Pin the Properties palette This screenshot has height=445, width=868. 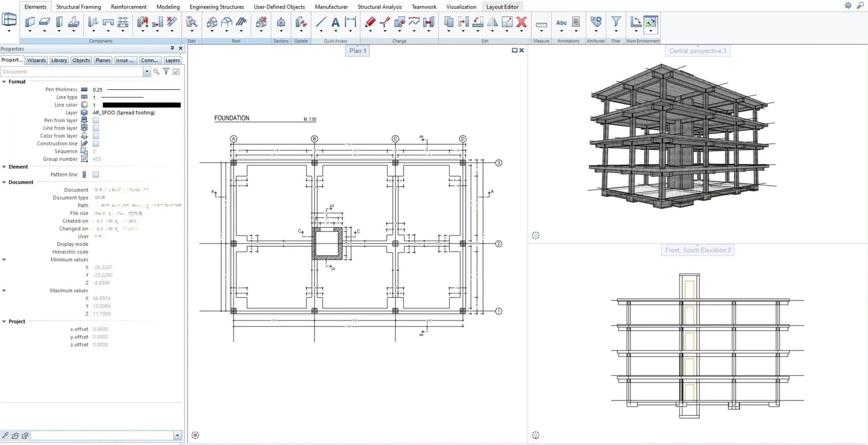[172, 48]
